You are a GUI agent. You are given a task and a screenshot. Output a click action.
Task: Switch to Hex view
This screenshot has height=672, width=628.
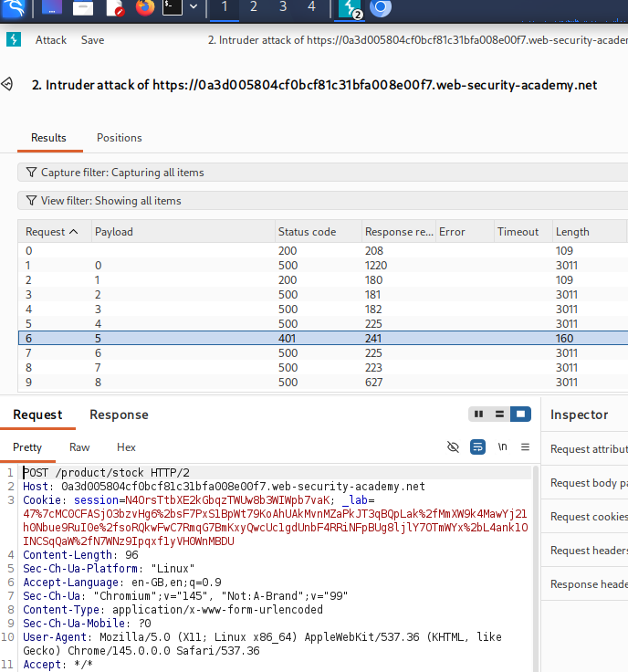(x=126, y=447)
